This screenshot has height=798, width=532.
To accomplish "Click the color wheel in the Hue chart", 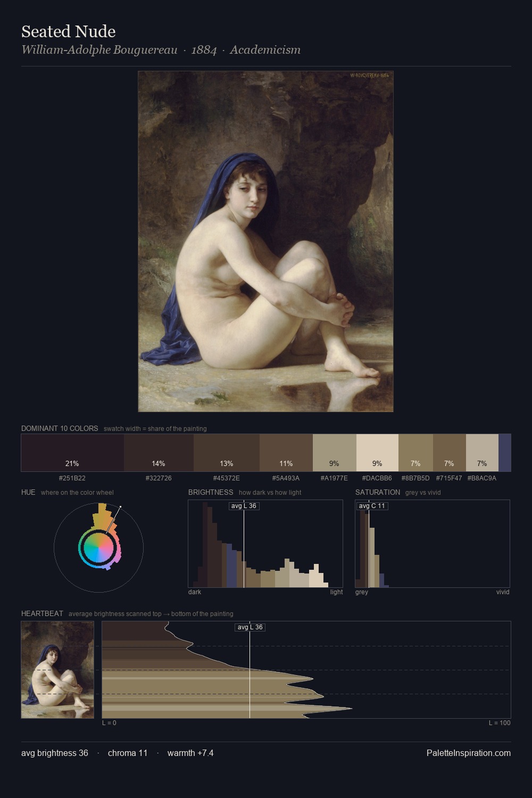I will click(x=98, y=547).
